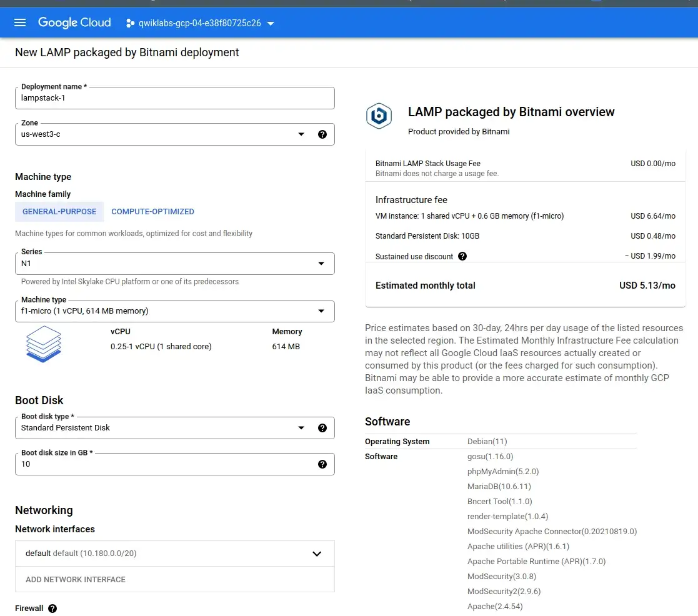Click the Google Cloud logo

[x=74, y=22]
